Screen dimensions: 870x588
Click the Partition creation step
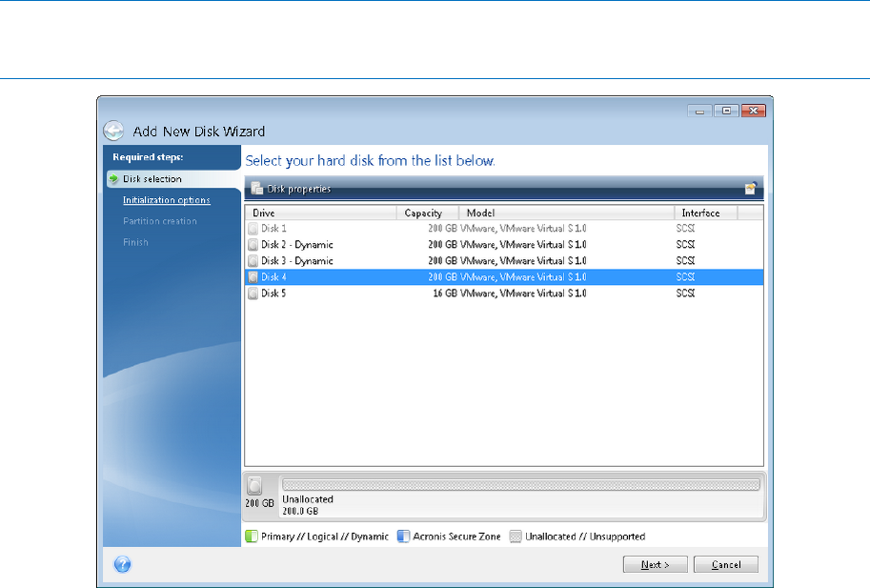pos(160,221)
